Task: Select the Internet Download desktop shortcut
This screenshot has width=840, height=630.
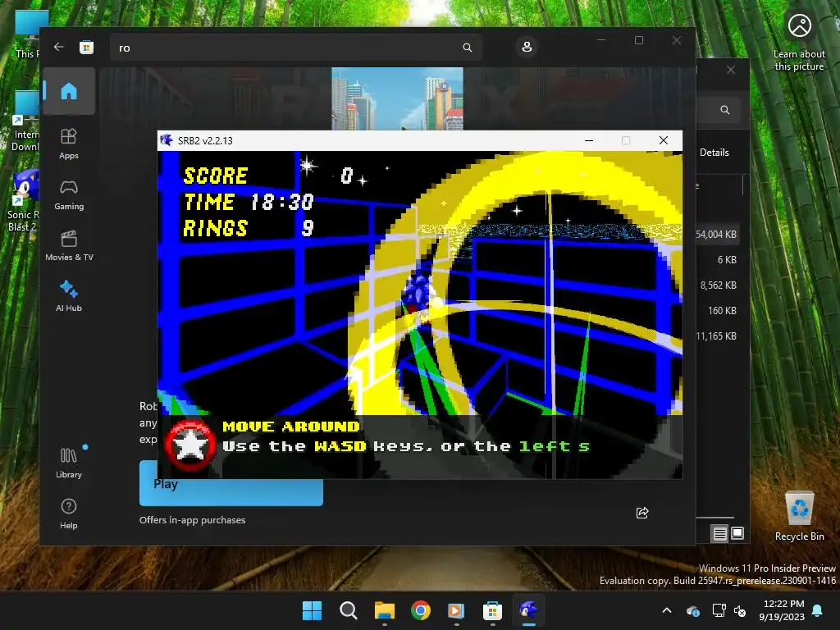Action: pos(25,121)
